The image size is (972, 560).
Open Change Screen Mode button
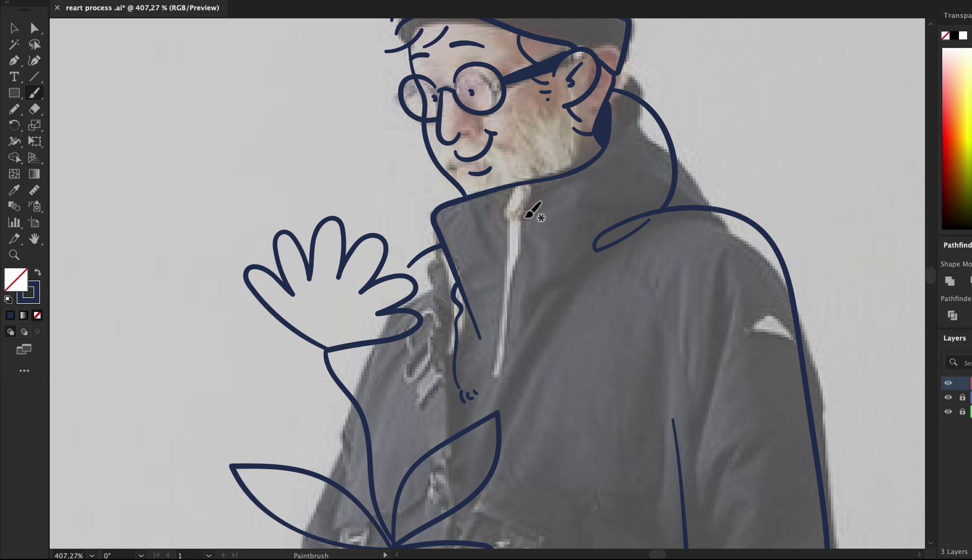[x=24, y=350]
